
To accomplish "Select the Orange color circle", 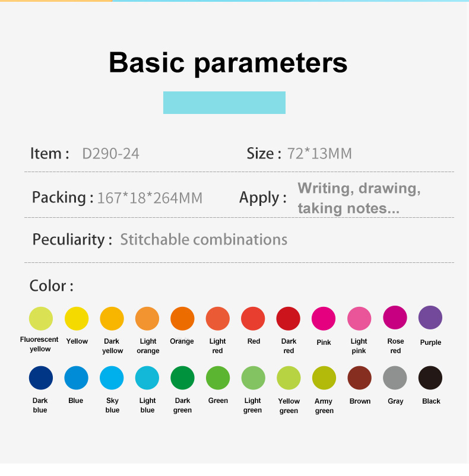I will 182,318.
